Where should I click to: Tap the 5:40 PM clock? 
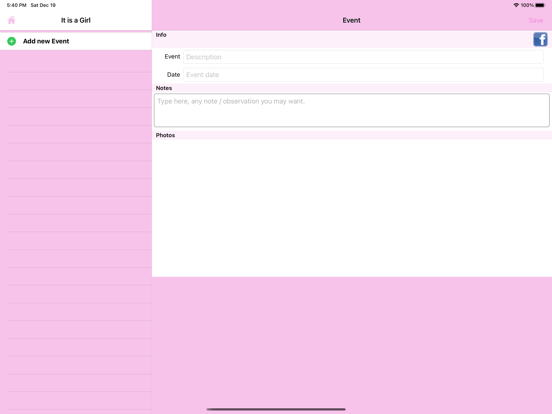pyautogui.click(x=17, y=5)
